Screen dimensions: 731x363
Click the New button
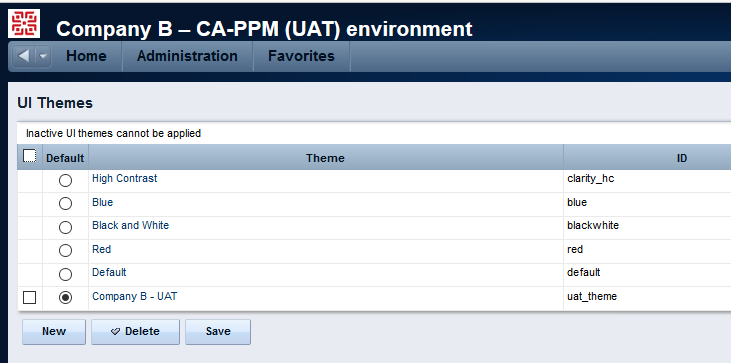point(54,332)
